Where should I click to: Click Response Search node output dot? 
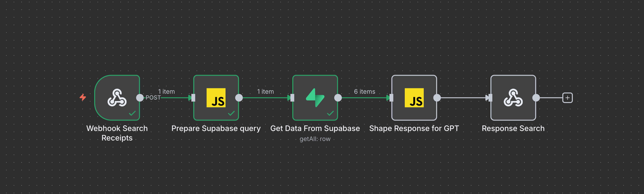[536, 98]
